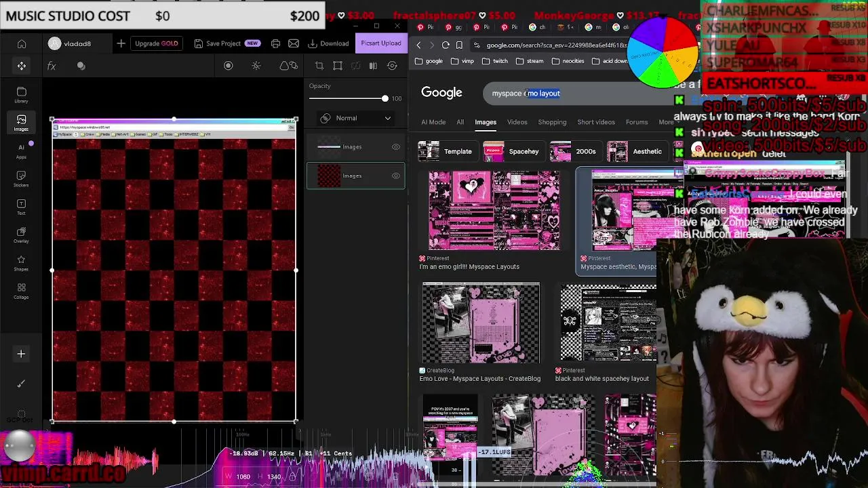
Task: Open the Text panel
Action: [x=22, y=207]
